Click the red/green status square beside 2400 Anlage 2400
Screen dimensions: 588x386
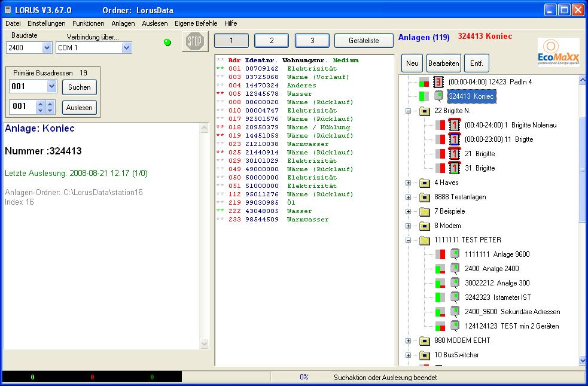click(x=440, y=269)
